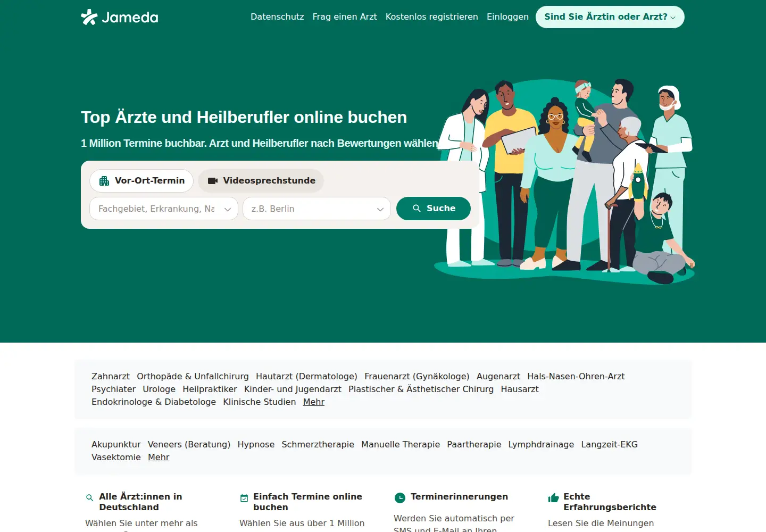Switch to the Videosprechstunde tab

click(x=261, y=181)
